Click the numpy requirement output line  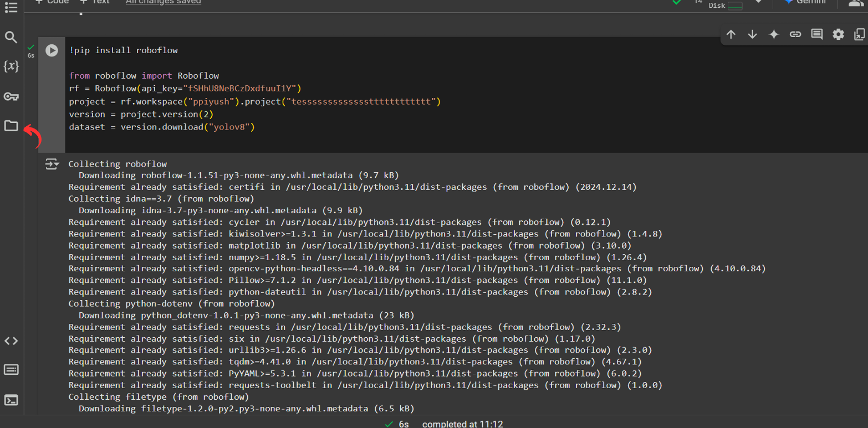[x=358, y=257]
